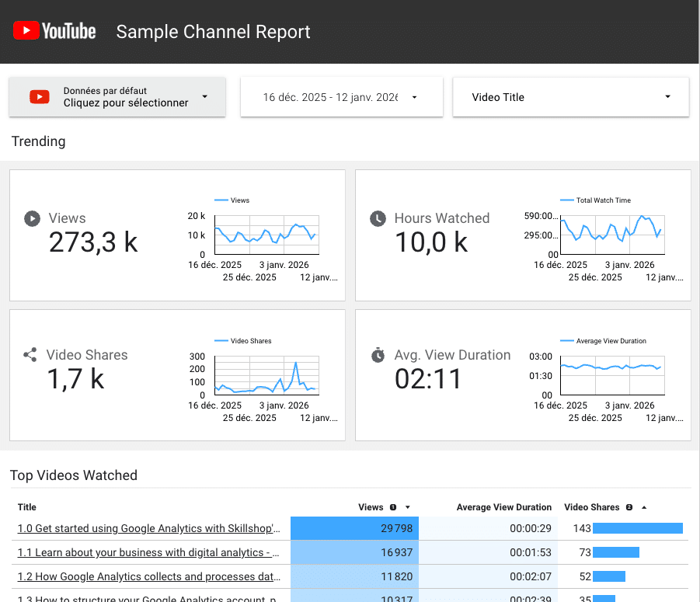Click the info badge beside Video Shares header

point(629,507)
